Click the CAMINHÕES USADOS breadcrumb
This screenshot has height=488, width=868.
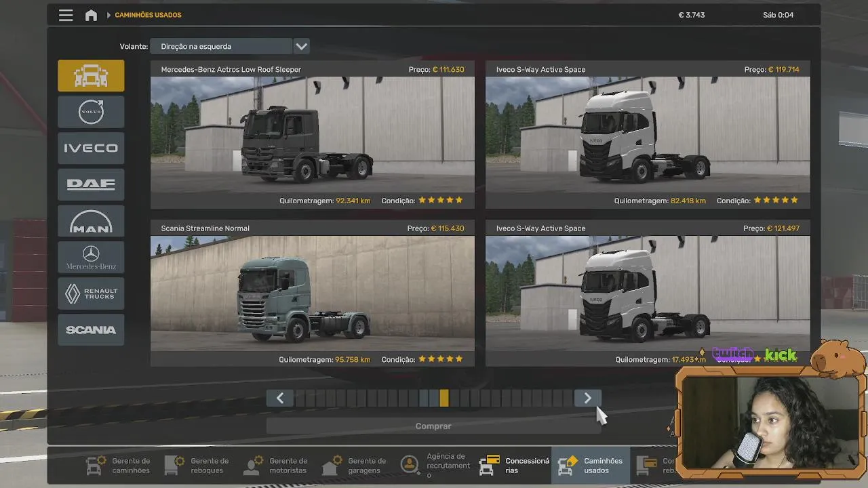148,15
